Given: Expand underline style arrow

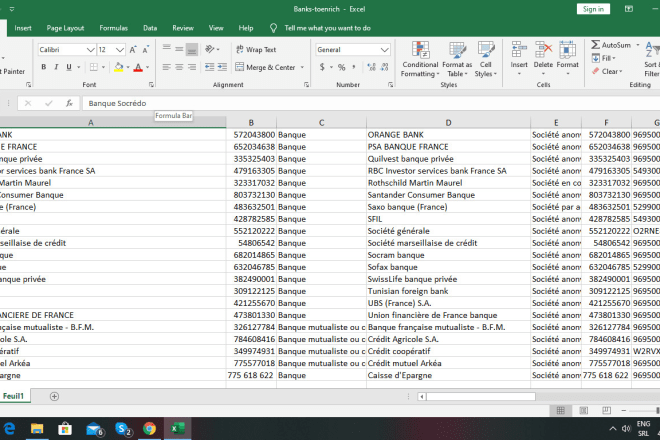Looking at the screenshot, I should click(x=78, y=67).
